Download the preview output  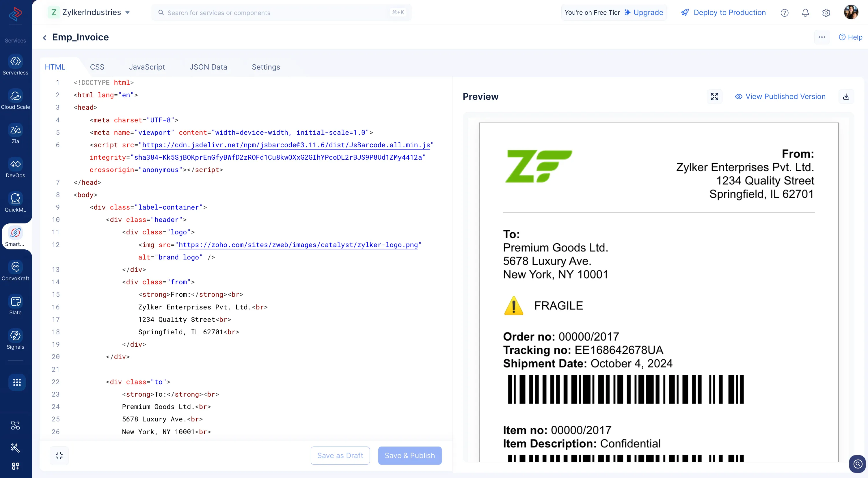(846, 97)
